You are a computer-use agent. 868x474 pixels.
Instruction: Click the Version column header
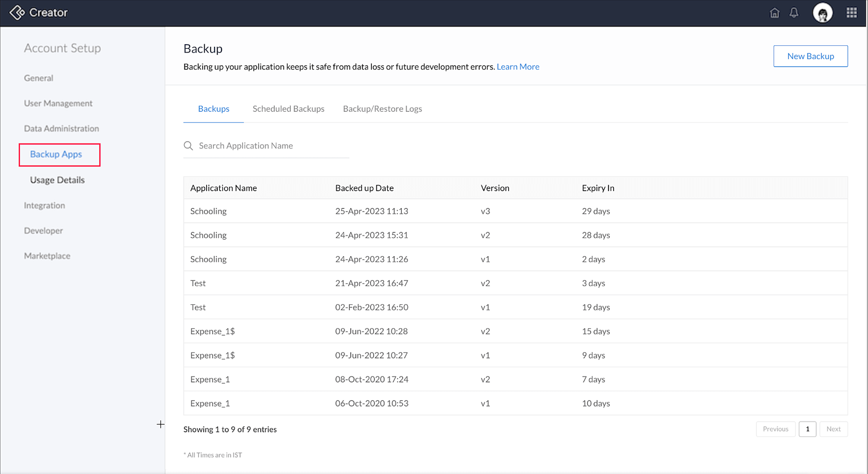[x=495, y=188]
